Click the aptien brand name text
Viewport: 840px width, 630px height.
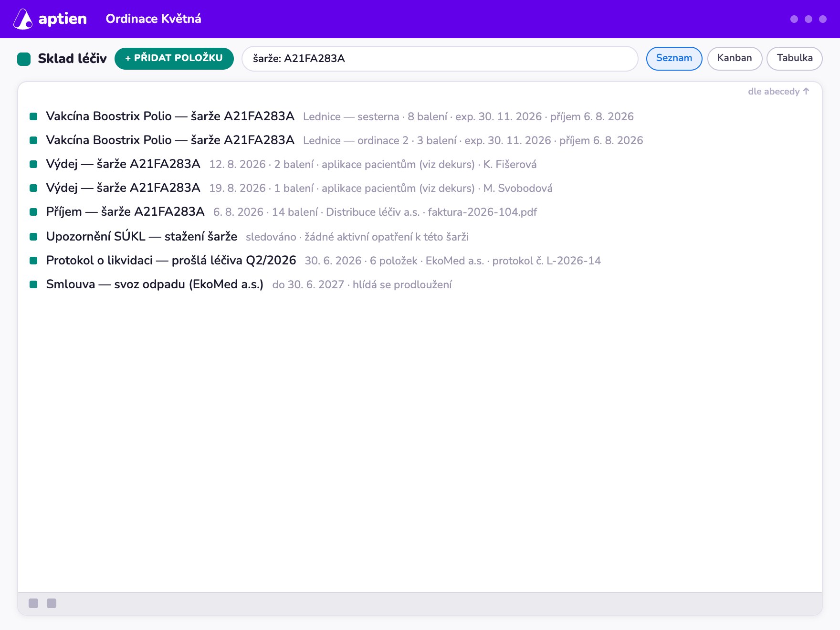(63, 19)
